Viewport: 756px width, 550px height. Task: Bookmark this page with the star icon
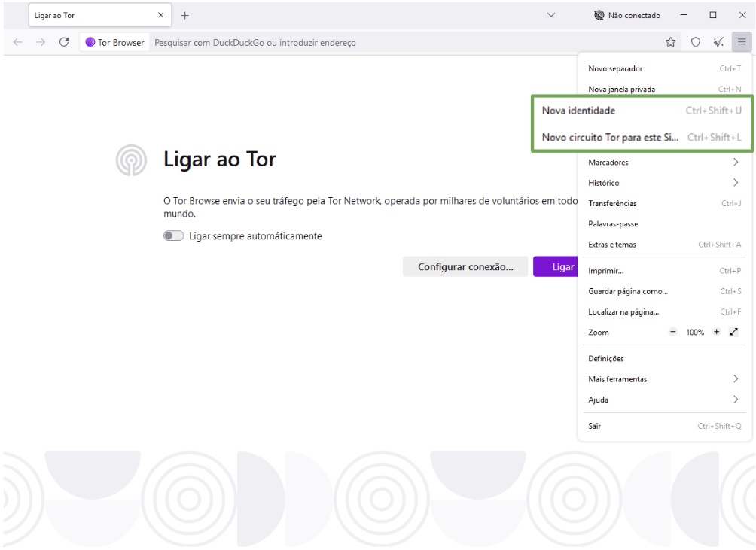coord(670,42)
